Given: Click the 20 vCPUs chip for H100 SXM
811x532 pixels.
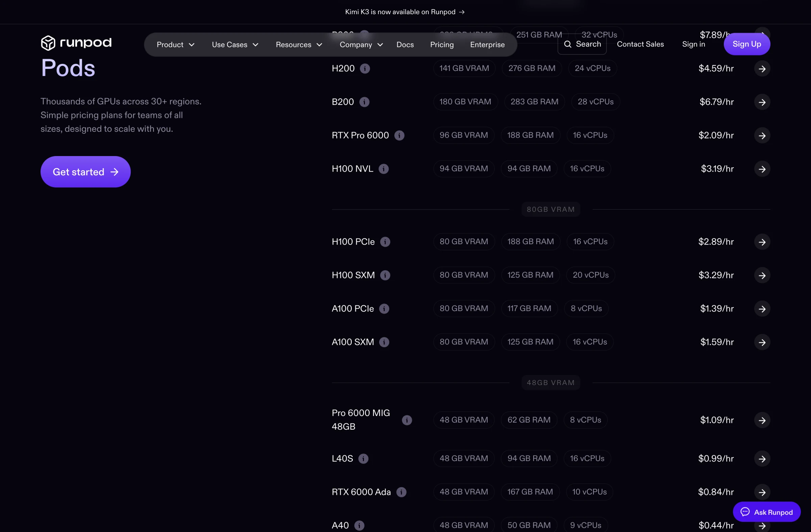Looking at the screenshot, I should [590, 275].
